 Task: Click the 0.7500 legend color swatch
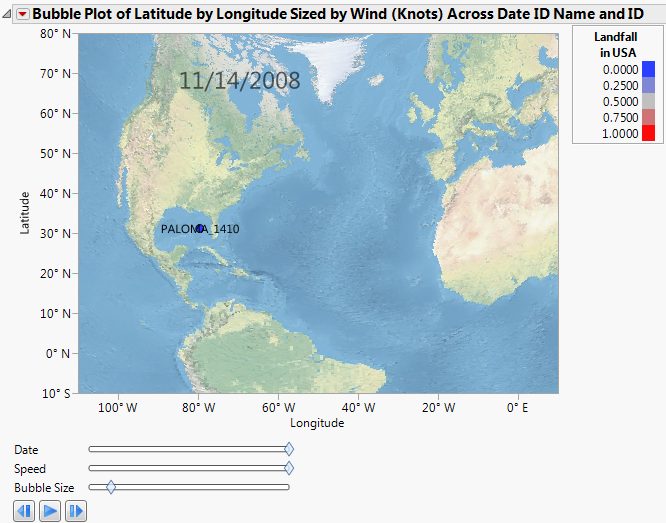(x=648, y=117)
